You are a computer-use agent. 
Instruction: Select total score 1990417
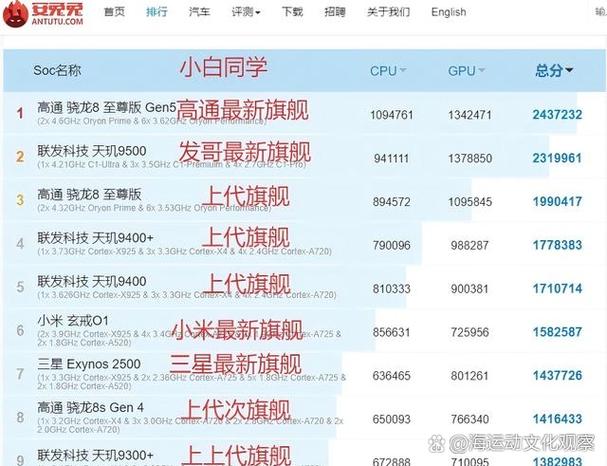click(x=557, y=201)
